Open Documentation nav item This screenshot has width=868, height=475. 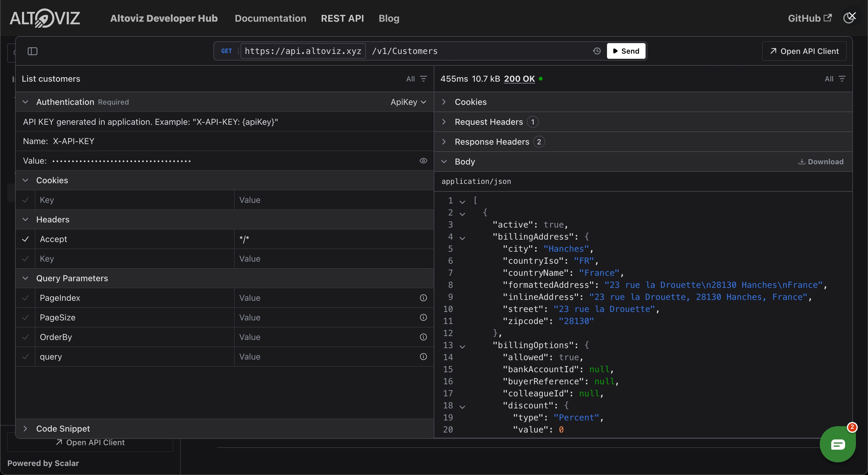coord(270,18)
